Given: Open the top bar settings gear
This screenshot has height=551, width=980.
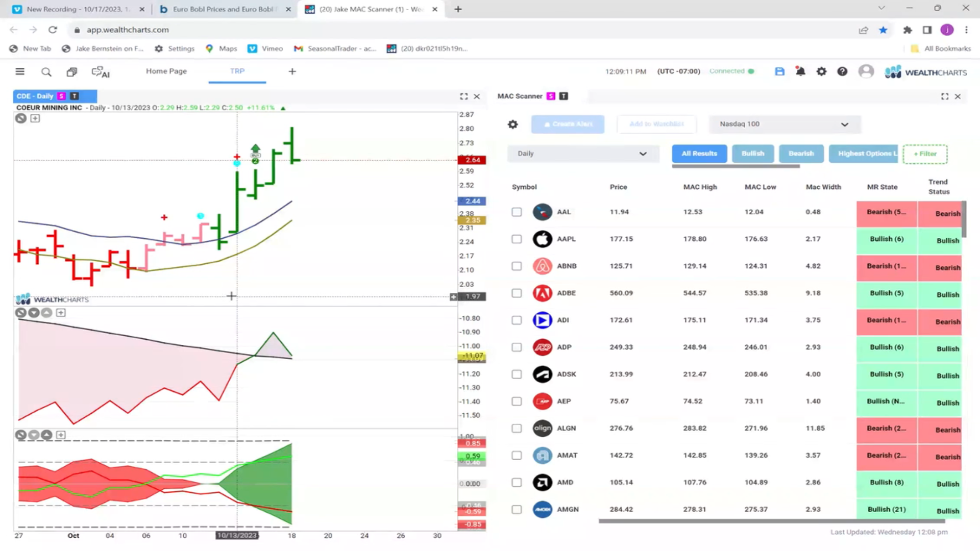Looking at the screenshot, I should pos(821,71).
